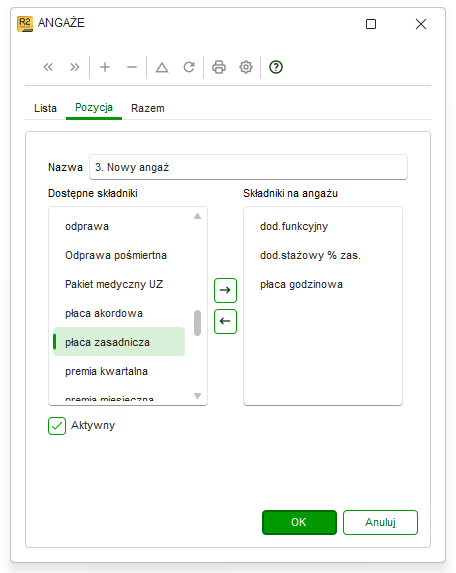The image size is (456, 573).
Task: Refresh the data with the circular arrow icon
Action: pos(189,67)
